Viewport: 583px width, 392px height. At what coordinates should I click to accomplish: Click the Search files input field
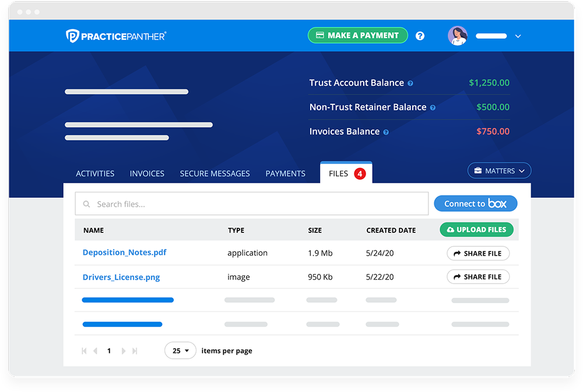pyautogui.click(x=252, y=204)
